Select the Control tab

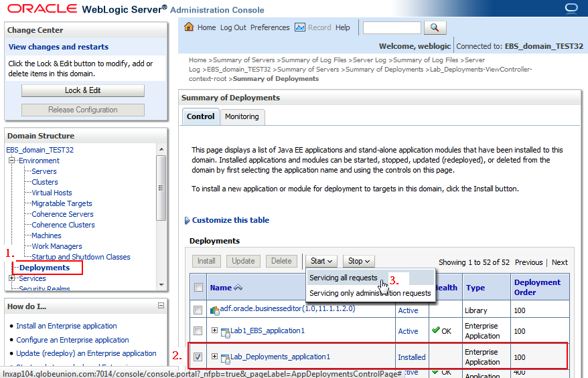click(x=201, y=116)
